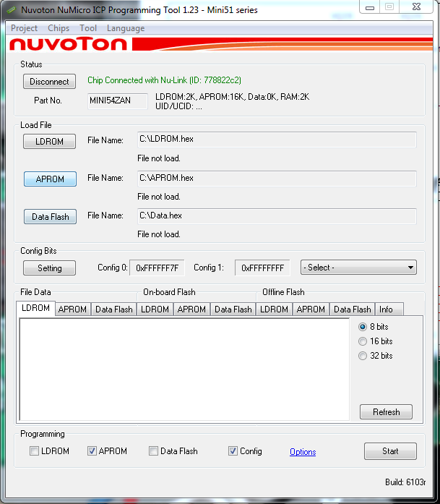Uncheck the APROM programming checkbox
Viewport: 440px width, 504px height.
click(92, 451)
